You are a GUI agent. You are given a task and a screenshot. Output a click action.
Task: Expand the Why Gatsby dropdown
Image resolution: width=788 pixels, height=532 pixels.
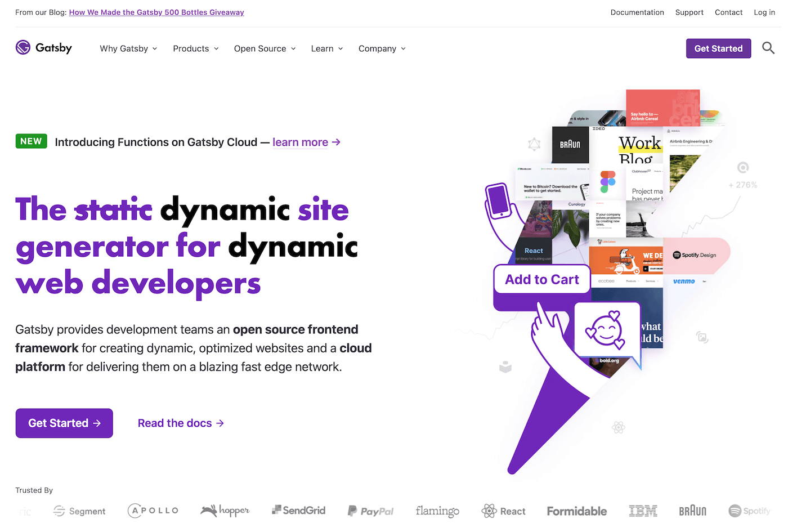click(128, 49)
